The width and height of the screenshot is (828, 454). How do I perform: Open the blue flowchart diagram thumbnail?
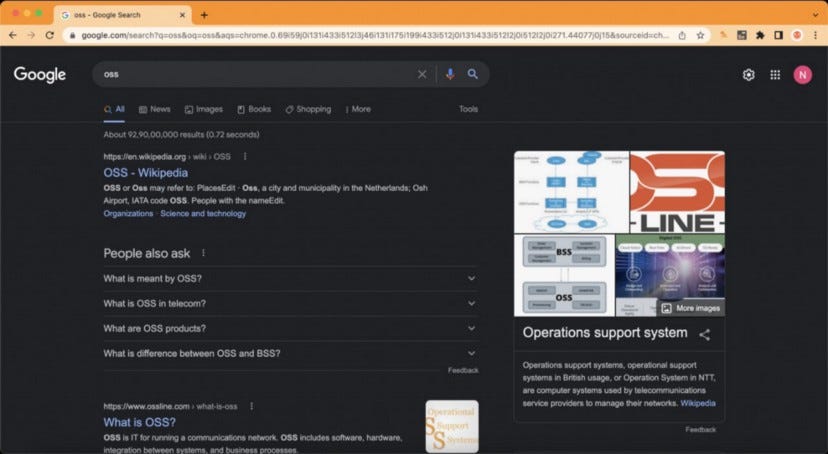point(571,192)
